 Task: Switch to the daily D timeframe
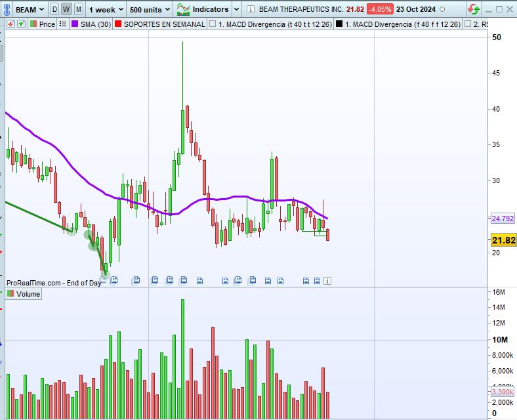pos(54,9)
